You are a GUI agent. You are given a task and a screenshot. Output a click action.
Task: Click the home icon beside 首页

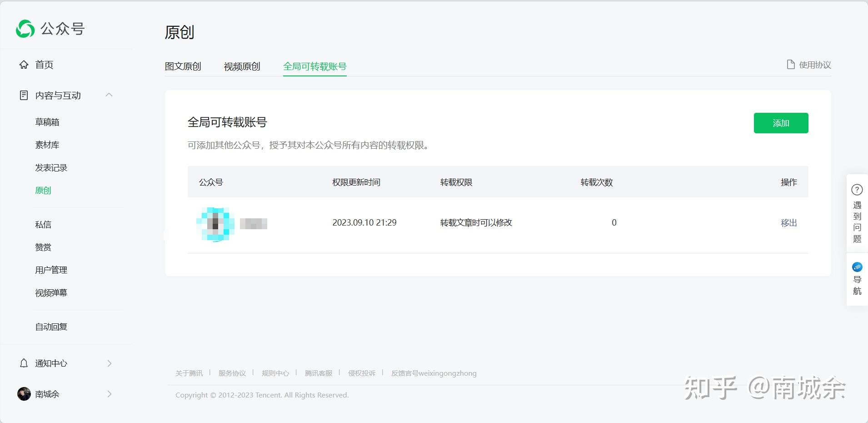pyautogui.click(x=24, y=65)
